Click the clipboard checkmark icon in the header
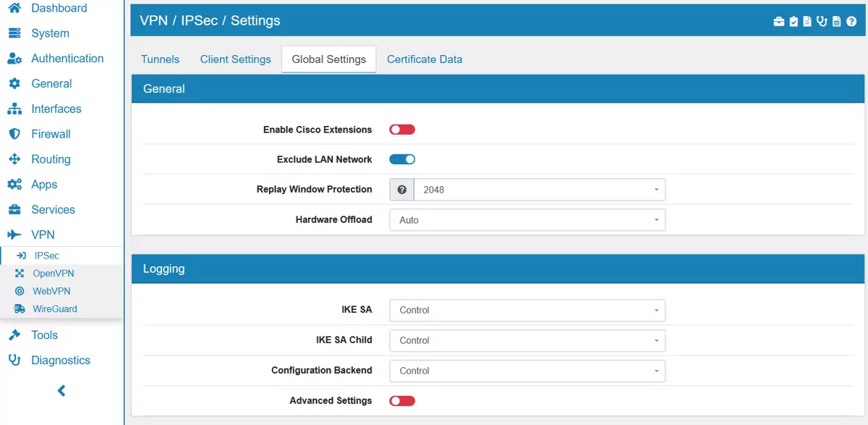868x425 pixels. [x=792, y=21]
